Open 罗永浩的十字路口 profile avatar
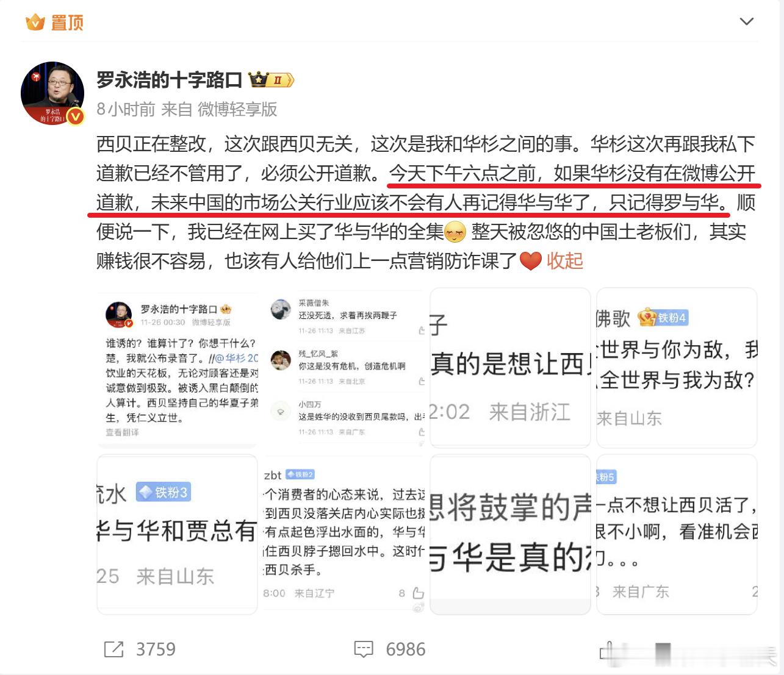784x675 pixels. pyautogui.click(x=52, y=93)
